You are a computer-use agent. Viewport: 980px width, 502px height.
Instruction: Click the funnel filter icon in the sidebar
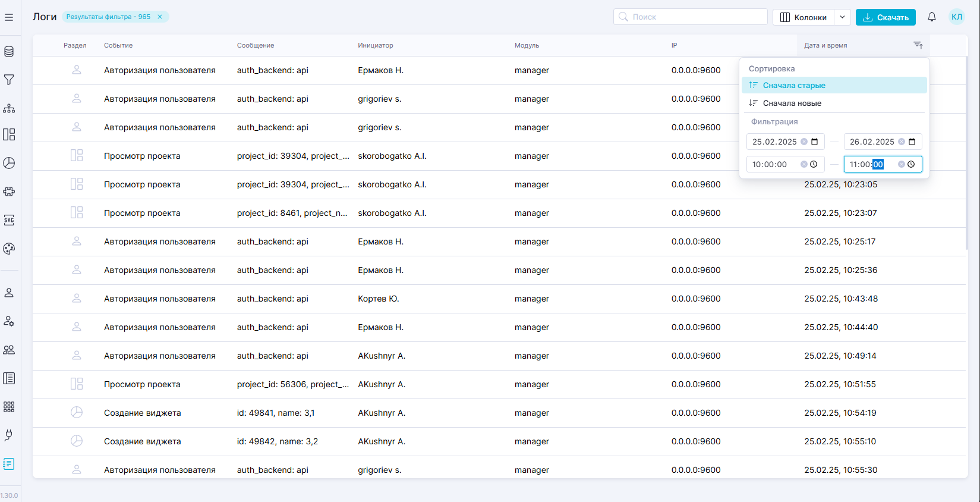point(9,80)
